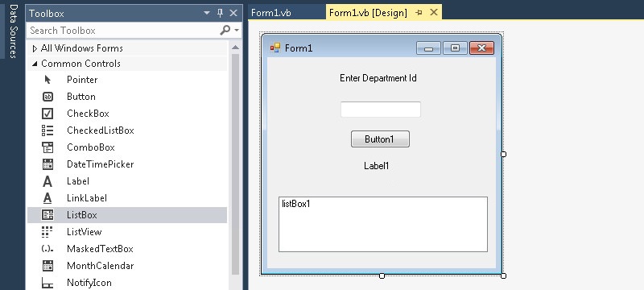Open search options dropdown next to magnifier
The image size is (644, 290).
click(237, 31)
